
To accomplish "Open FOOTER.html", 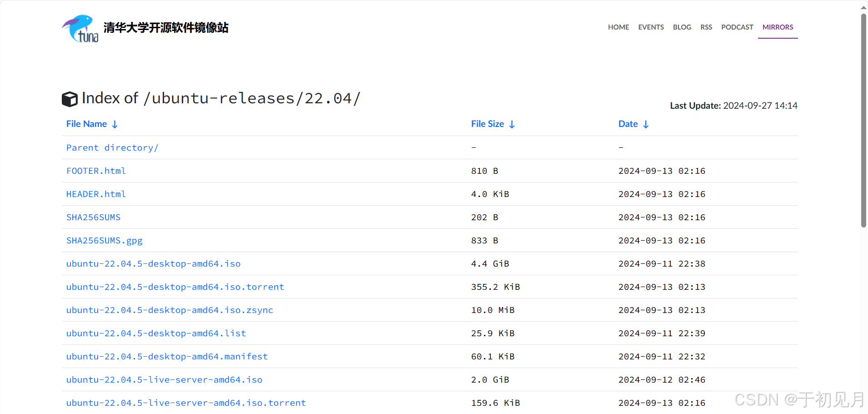I will 96,171.
